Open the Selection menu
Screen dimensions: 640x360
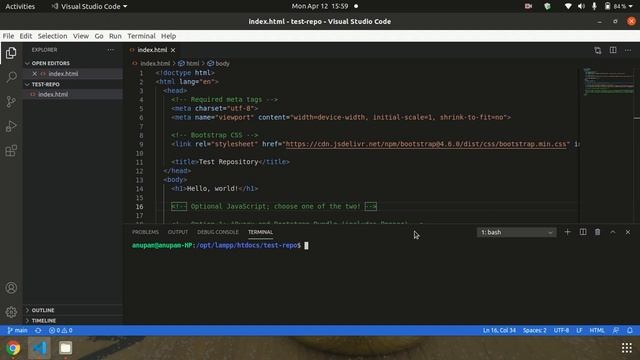[x=52, y=36]
